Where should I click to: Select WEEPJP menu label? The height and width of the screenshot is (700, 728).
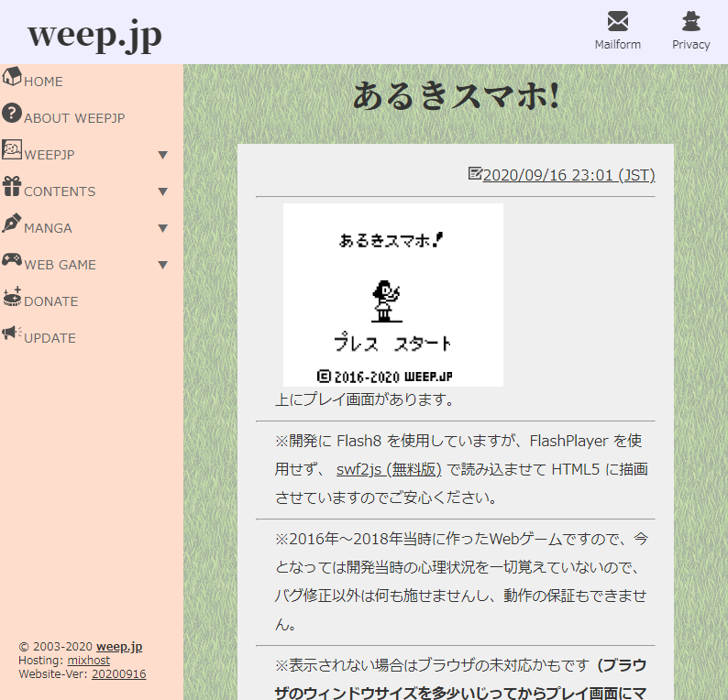click(50, 155)
